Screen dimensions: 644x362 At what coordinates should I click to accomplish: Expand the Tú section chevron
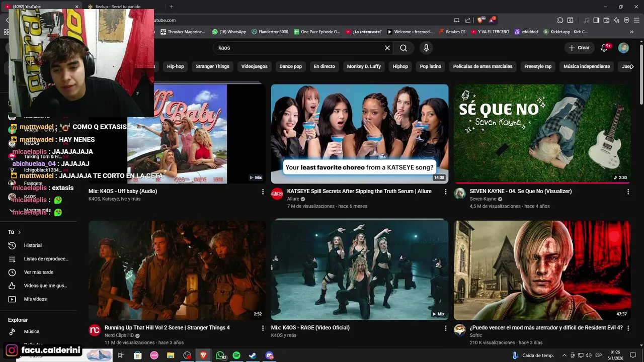point(20,232)
